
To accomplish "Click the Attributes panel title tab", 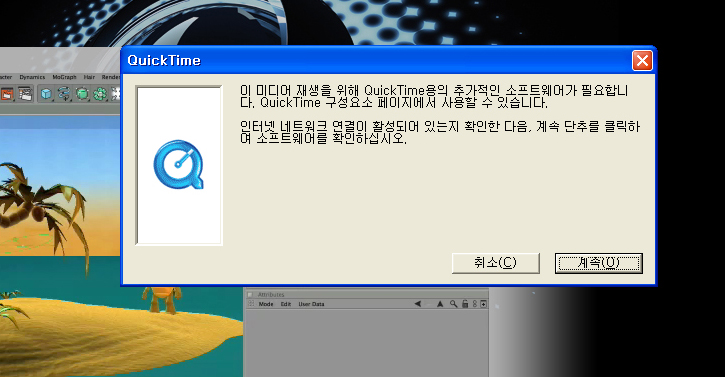I will (x=271, y=294).
